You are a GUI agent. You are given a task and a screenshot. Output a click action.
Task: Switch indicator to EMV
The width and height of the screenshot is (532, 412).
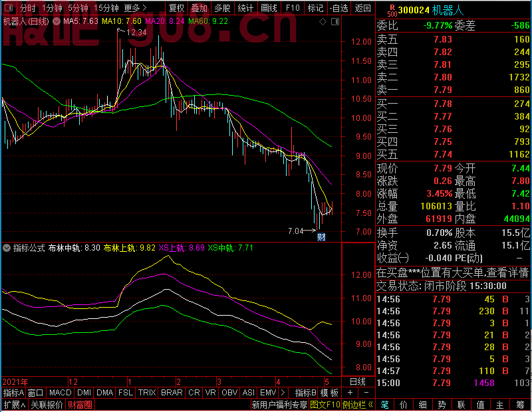268,393
